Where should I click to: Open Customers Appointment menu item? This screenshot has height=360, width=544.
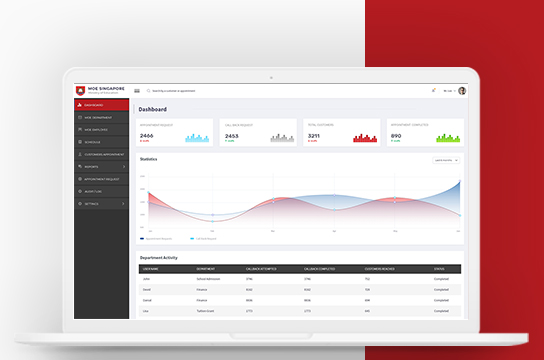(x=101, y=154)
